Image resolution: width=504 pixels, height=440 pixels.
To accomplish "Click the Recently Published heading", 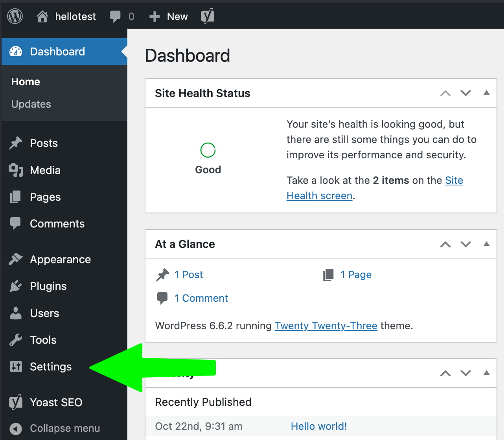I will pos(203,402).
